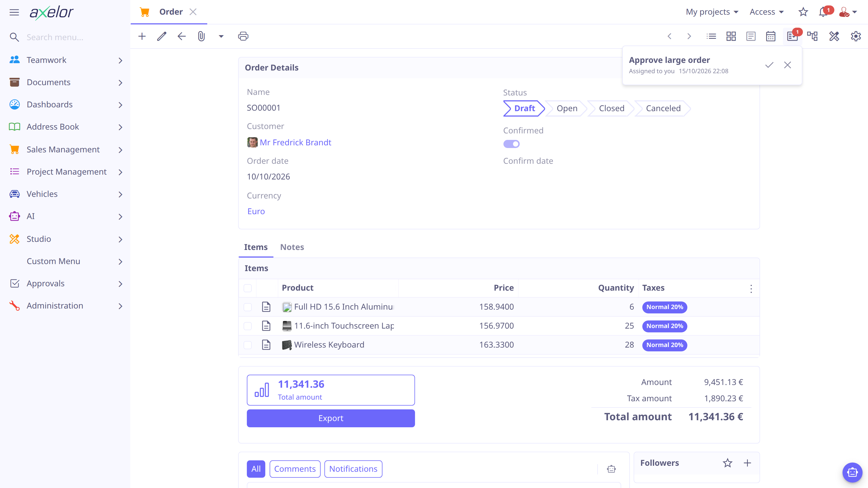The width and height of the screenshot is (868, 488).
Task: Toggle the Confirmed switch
Action: [x=512, y=144]
